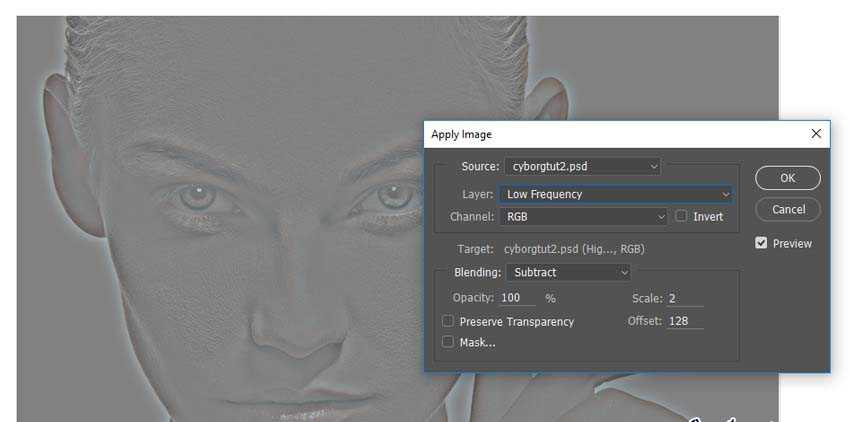Screen dimensions: 850x422
Task: Focus the Scale value field
Action: coord(684,298)
